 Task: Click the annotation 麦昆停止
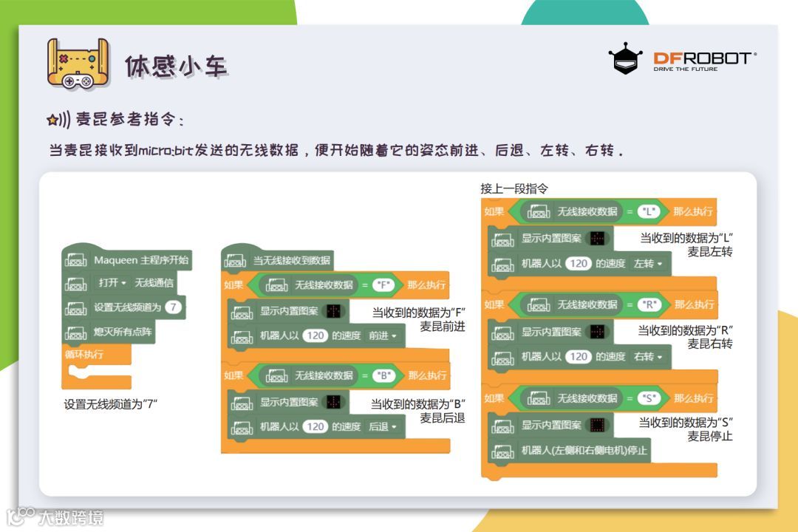point(710,436)
